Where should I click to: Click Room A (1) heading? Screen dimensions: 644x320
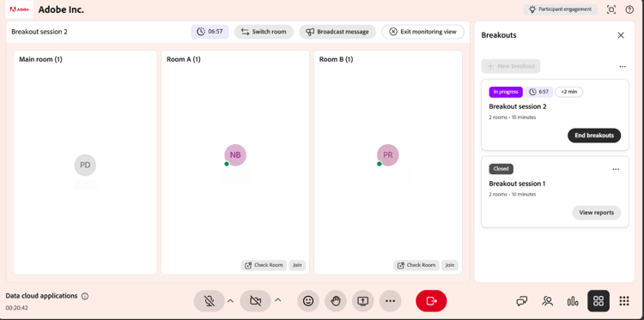pos(183,59)
